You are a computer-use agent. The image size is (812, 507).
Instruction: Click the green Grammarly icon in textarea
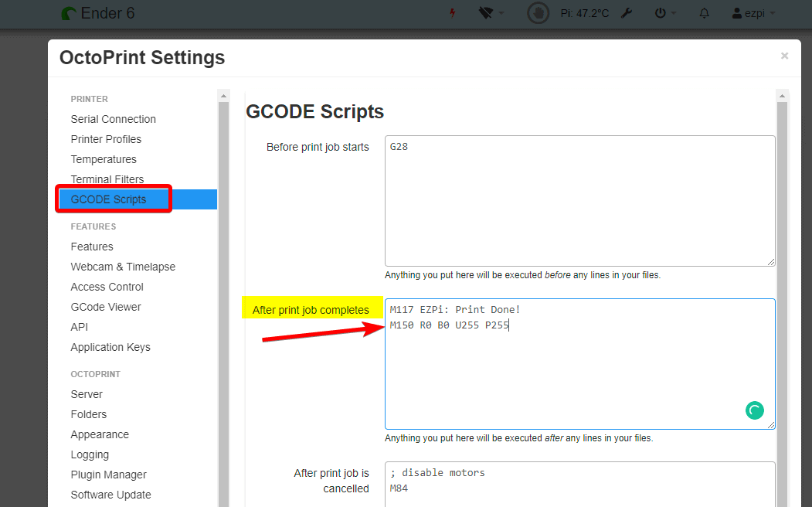click(755, 410)
